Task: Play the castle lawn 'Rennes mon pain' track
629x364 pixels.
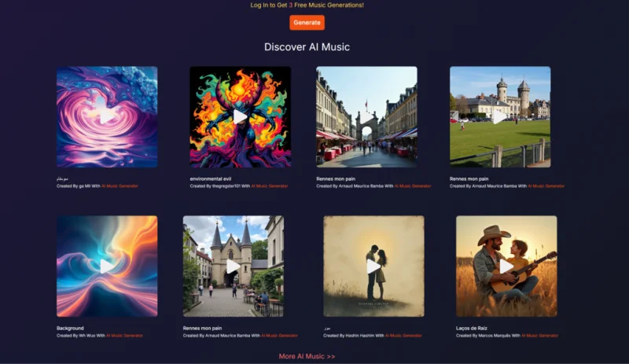Action: (x=499, y=116)
